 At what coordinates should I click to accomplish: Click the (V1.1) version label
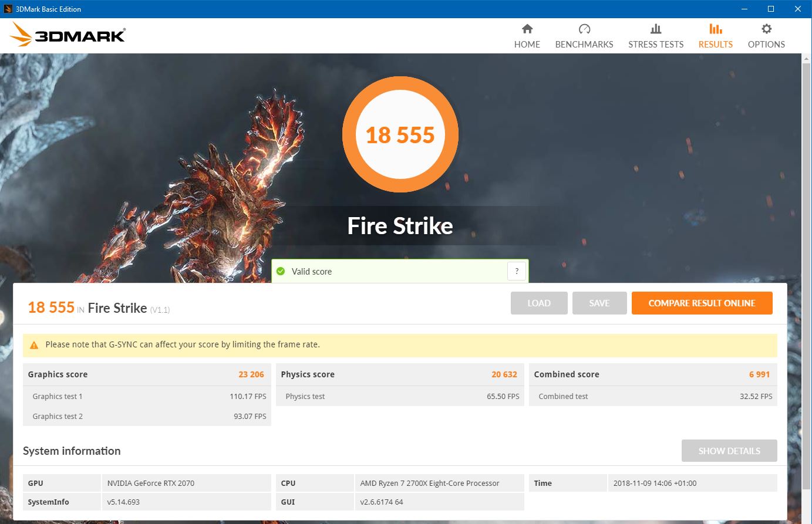pyautogui.click(x=160, y=310)
